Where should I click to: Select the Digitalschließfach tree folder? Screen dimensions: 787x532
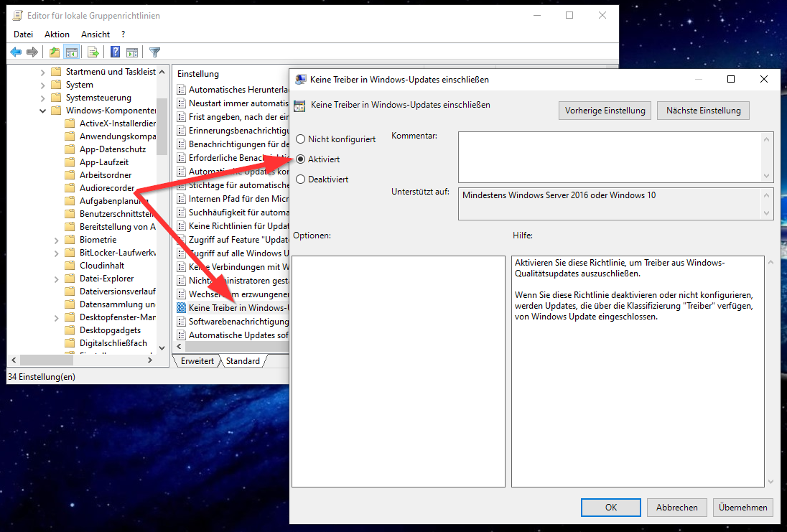(x=113, y=342)
